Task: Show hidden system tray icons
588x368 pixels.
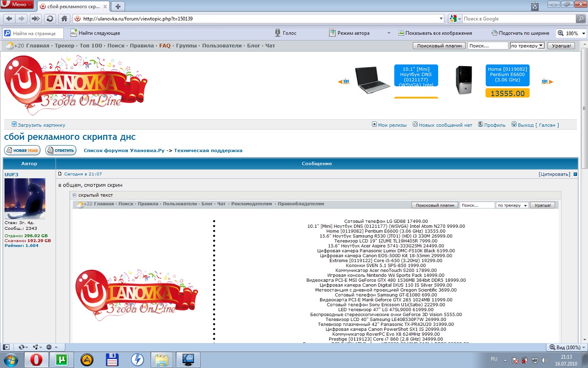Action: coord(505,360)
